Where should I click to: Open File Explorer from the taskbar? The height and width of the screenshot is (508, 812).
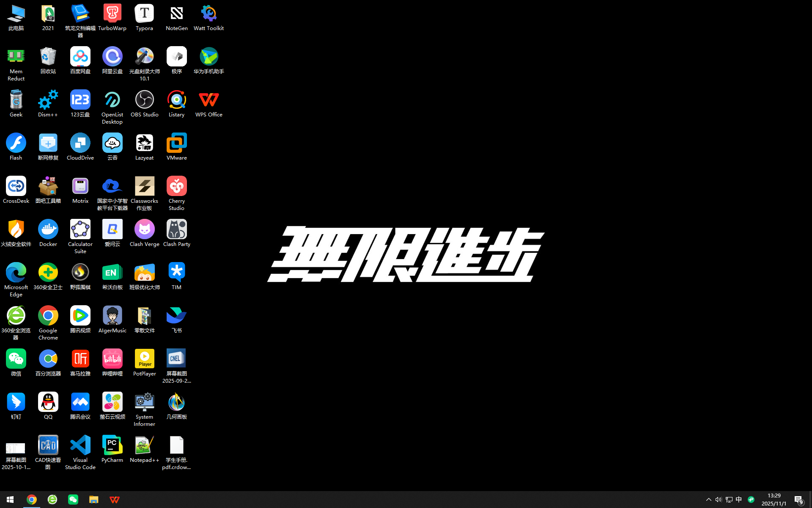93,500
